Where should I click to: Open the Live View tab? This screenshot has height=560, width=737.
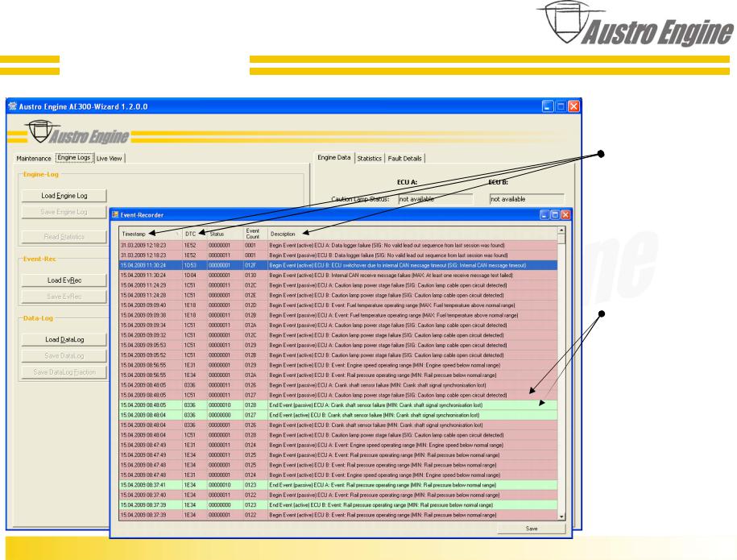[109, 159]
